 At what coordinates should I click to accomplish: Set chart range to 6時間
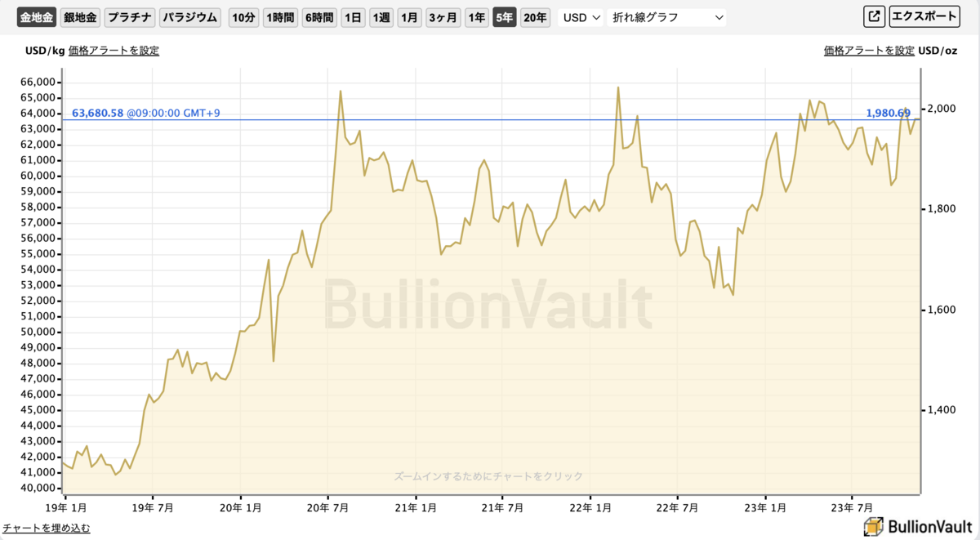tap(319, 17)
